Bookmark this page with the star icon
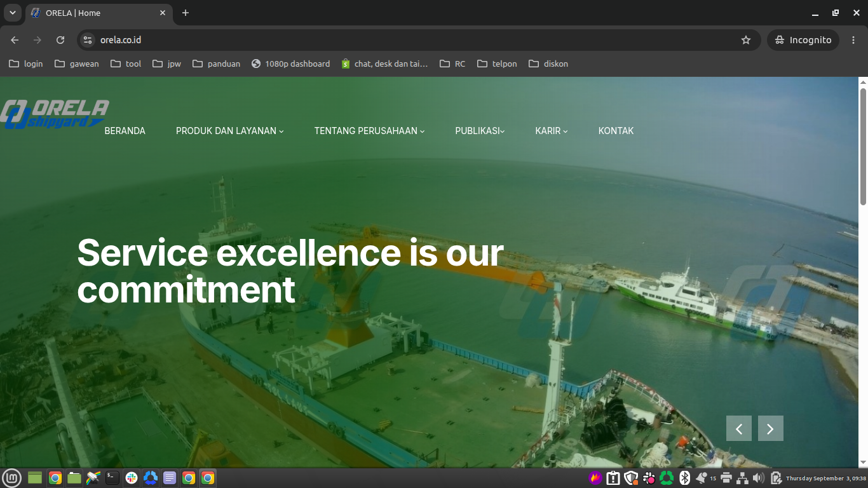The image size is (868, 488). pos(746,40)
